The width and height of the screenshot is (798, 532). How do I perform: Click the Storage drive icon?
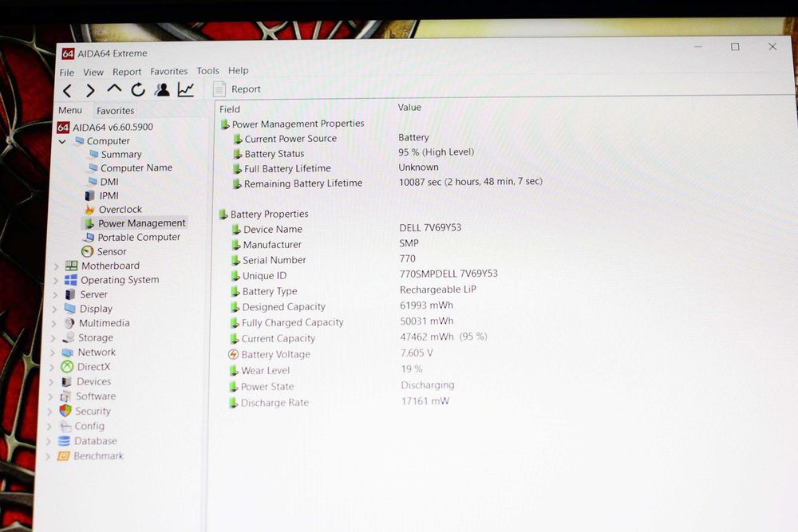68,337
